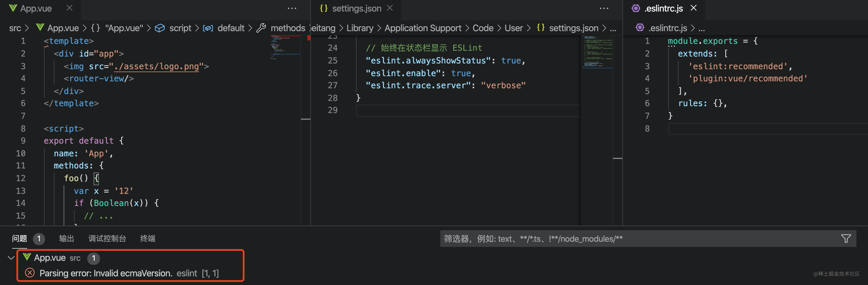
Task: Close the settings.json editor tab
Action: 390,8
